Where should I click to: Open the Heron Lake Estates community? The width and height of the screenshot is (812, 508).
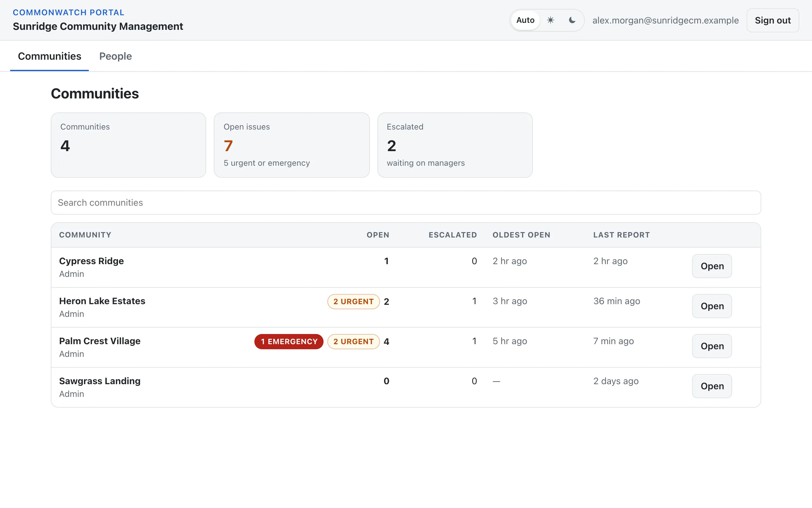pyautogui.click(x=712, y=306)
